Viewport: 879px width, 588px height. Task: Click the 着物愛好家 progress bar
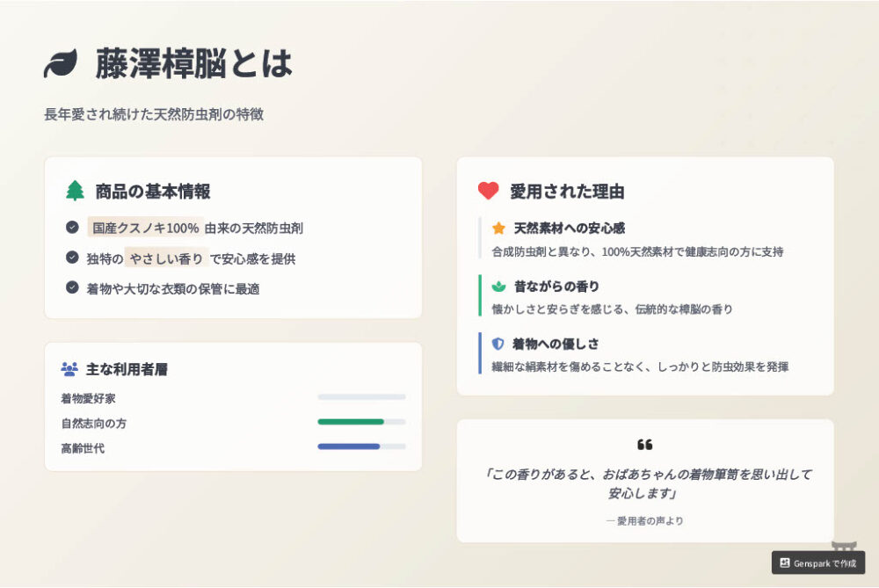[x=361, y=397]
